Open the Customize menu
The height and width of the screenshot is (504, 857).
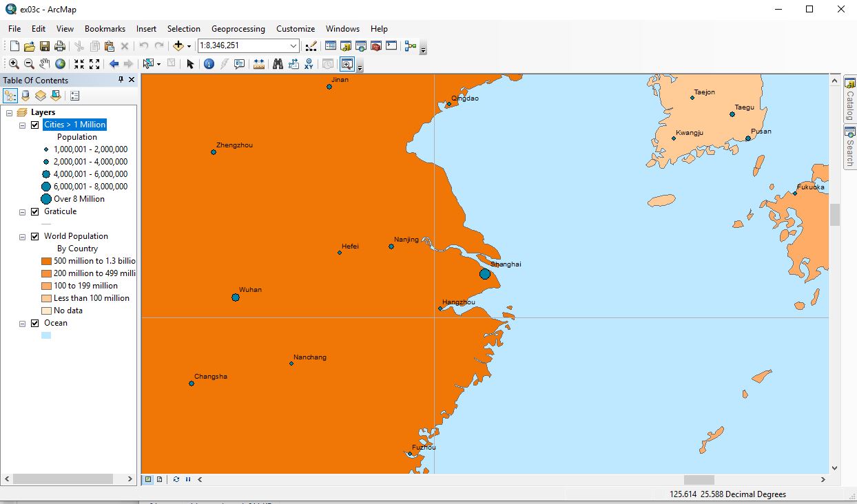296,29
